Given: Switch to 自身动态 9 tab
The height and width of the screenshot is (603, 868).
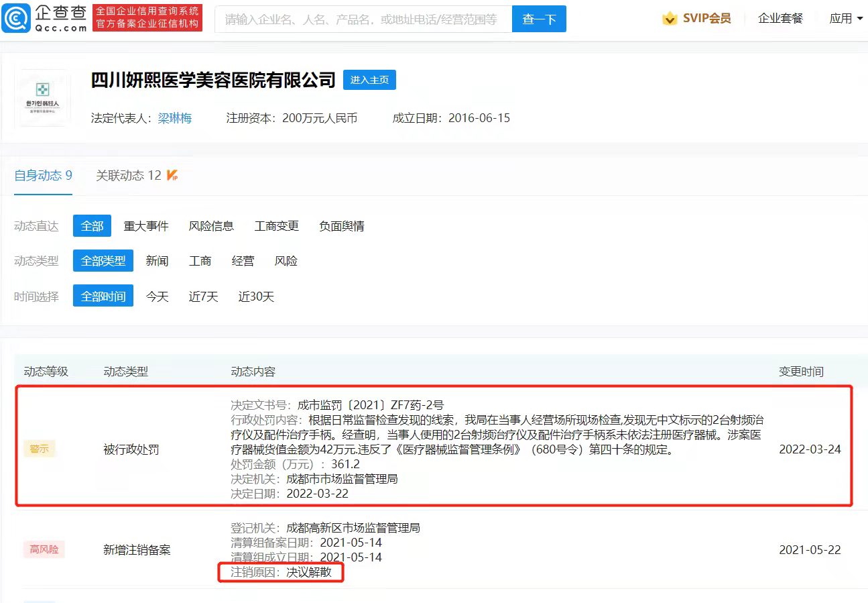Looking at the screenshot, I should click(43, 176).
